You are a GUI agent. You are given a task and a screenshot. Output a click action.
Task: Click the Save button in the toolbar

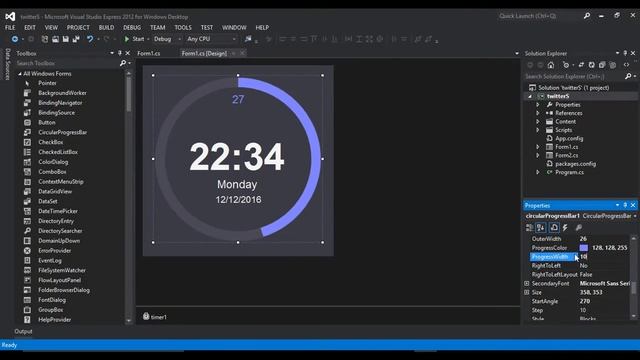pyautogui.click(x=65, y=39)
